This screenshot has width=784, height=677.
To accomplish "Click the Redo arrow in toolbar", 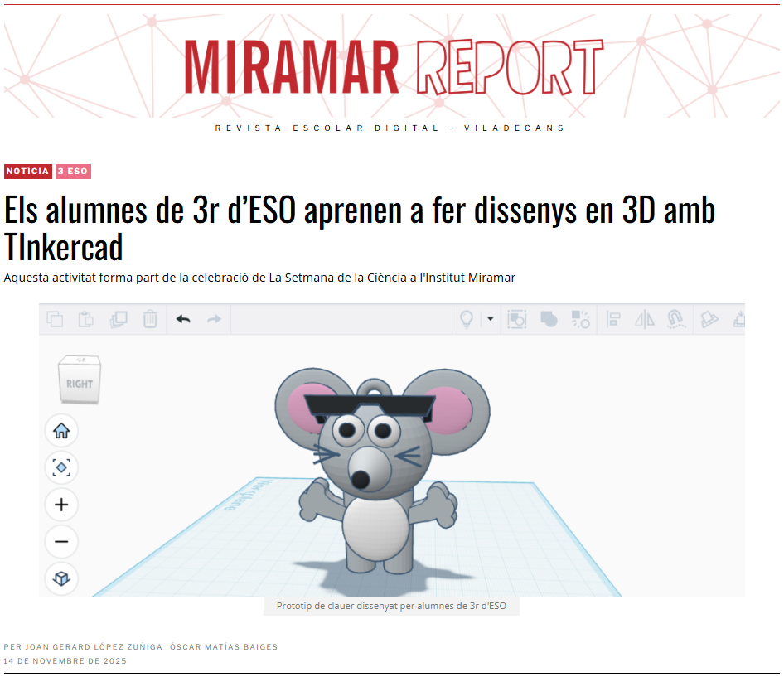I will coord(214,319).
